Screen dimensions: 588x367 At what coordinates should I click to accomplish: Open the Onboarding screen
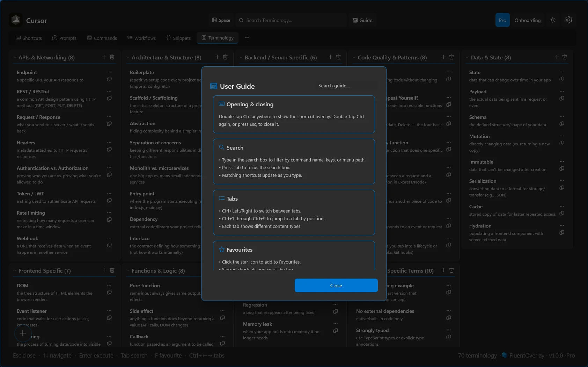[x=527, y=20]
